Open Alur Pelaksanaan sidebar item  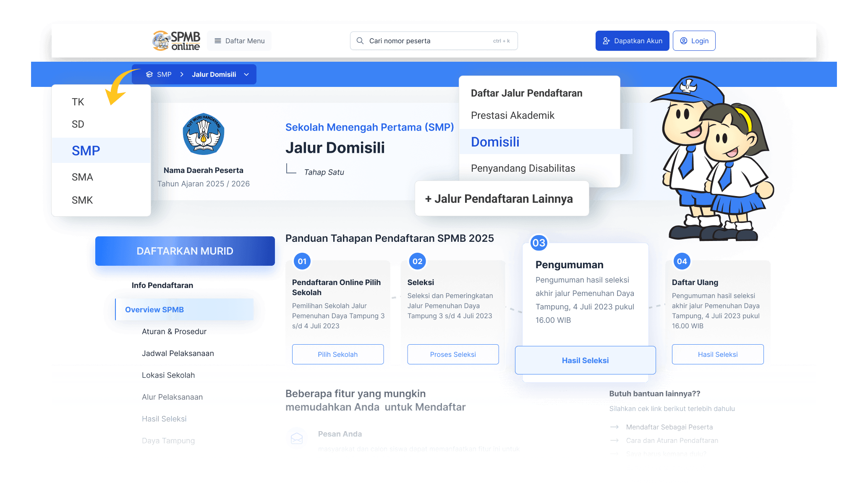[172, 397]
